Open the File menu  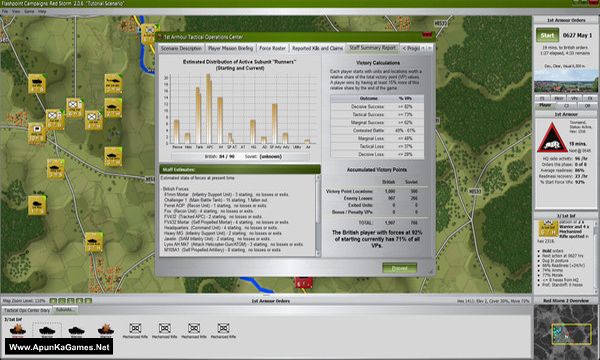pos(5,11)
